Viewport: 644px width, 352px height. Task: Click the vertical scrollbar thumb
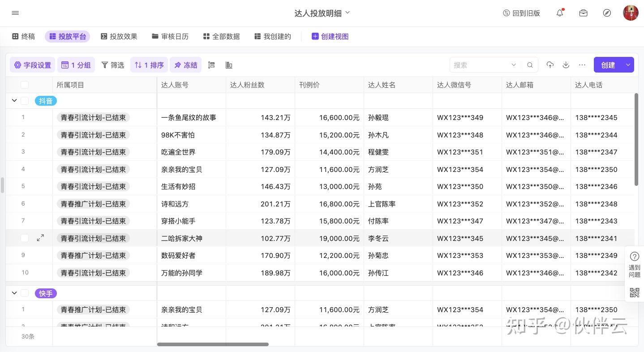click(x=636, y=139)
